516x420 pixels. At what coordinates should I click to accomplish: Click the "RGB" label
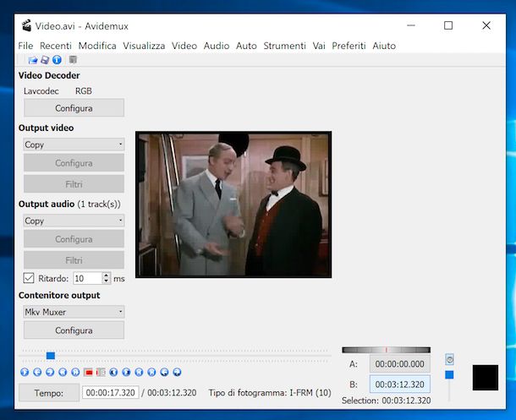point(84,91)
